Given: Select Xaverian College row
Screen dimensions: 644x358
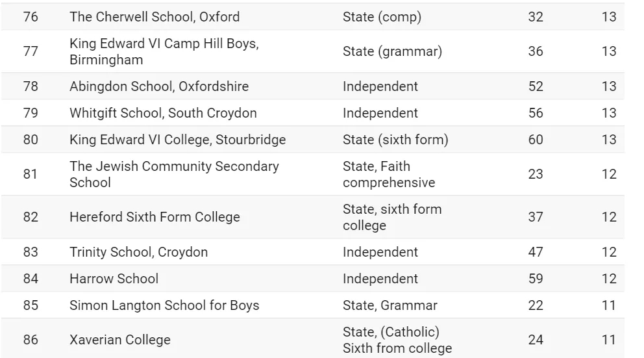Looking at the screenshot, I should [312, 340].
